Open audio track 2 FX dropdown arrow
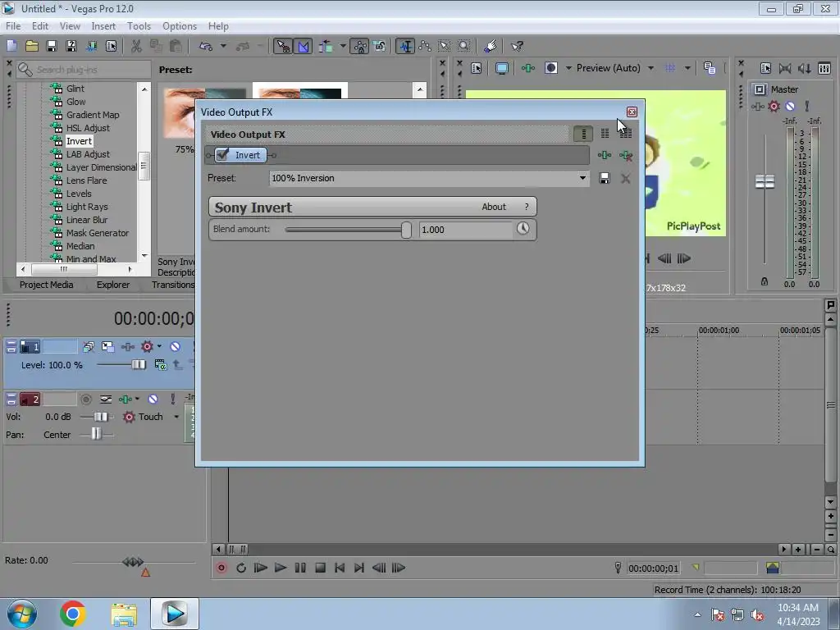The width and height of the screenshot is (840, 630). point(137,399)
